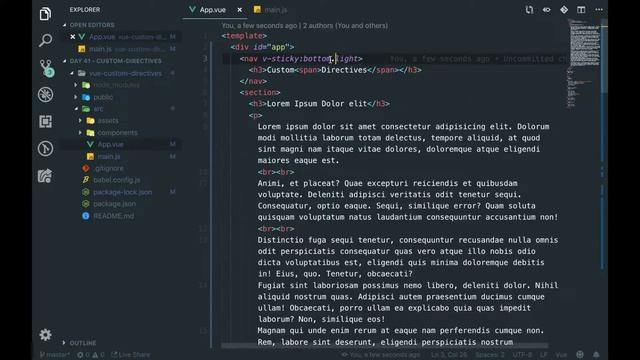Open the Extensions view icon

(45, 122)
